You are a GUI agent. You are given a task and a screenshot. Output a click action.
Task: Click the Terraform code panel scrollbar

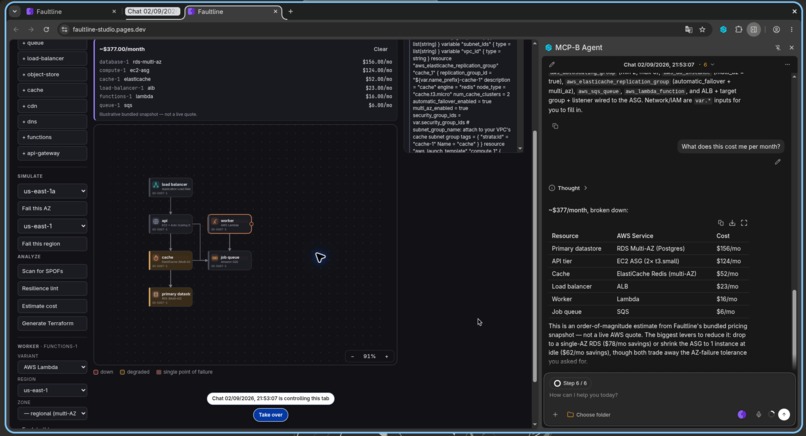520,96
